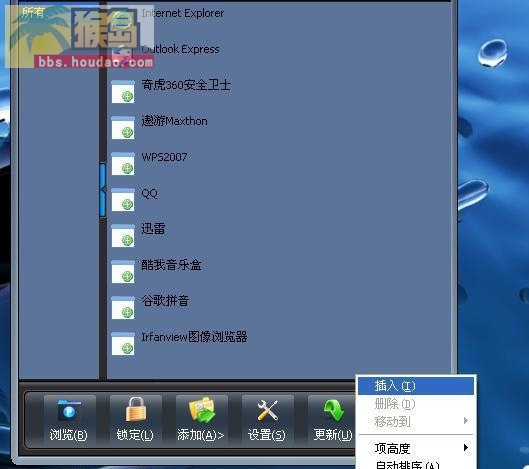The width and height of the screenshot is (529, 469).
Task: Click the 锁定(L) padlock icon
Action: pos(136,409)
